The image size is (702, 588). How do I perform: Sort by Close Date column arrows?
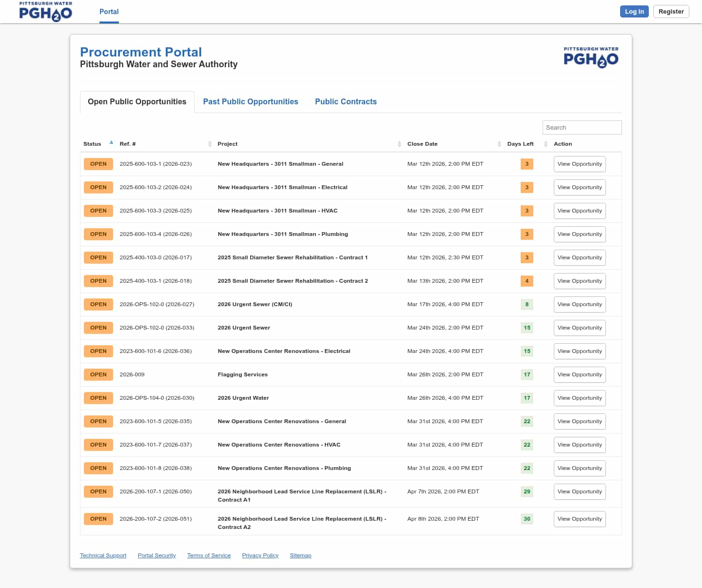pyautogui.click(x=499, y=144)
